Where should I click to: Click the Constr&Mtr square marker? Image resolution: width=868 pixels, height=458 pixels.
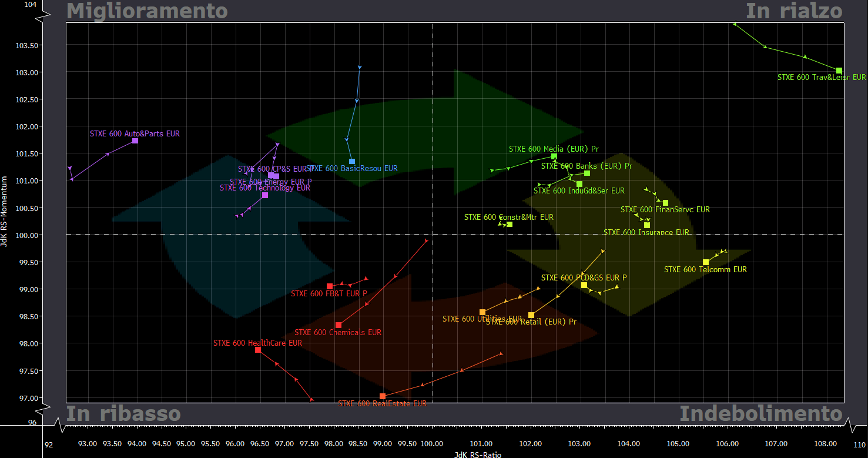tap(510, 224)
